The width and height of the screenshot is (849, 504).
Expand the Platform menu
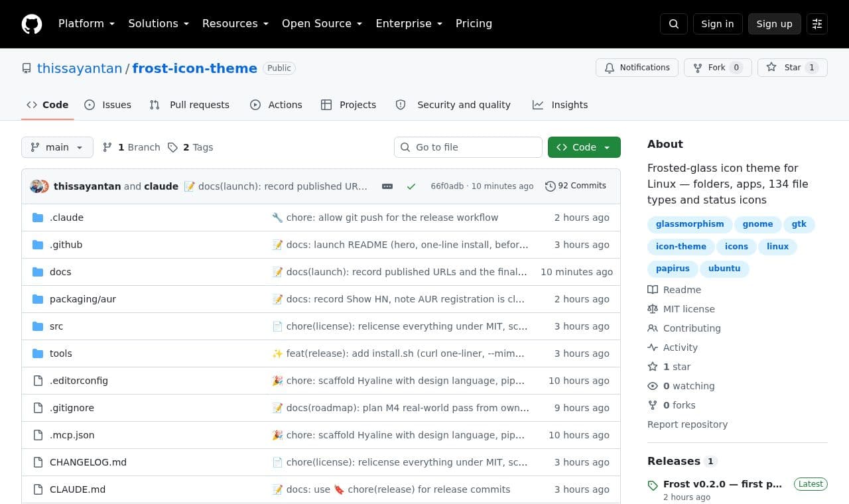click(87, 24)
